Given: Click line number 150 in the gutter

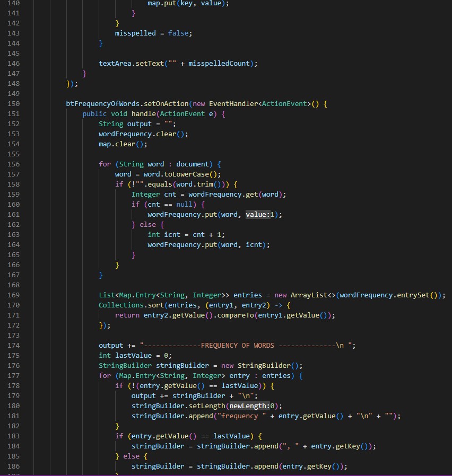Looking at the screenshot, I should [x=13, y=104].
